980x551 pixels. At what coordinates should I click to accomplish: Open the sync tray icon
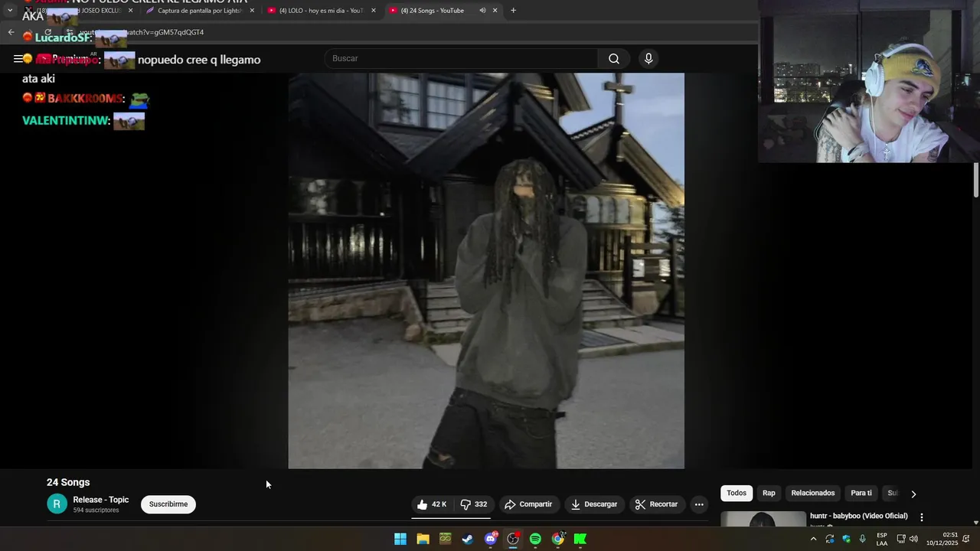click(830, 539)
